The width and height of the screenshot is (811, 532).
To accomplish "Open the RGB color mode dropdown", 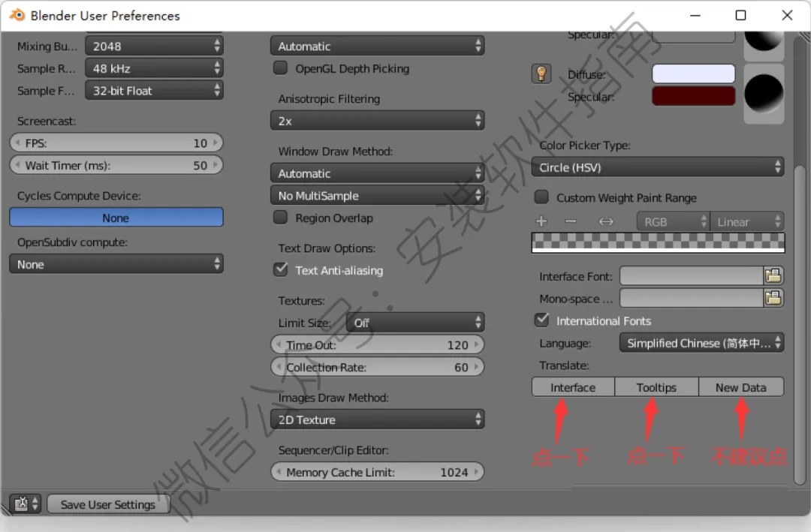I will [x=673, y=221].
